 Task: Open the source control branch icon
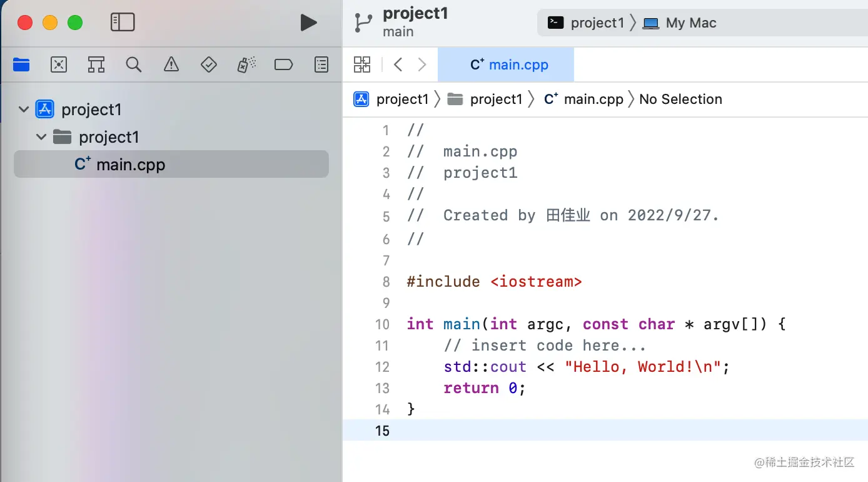click(363, 23)
